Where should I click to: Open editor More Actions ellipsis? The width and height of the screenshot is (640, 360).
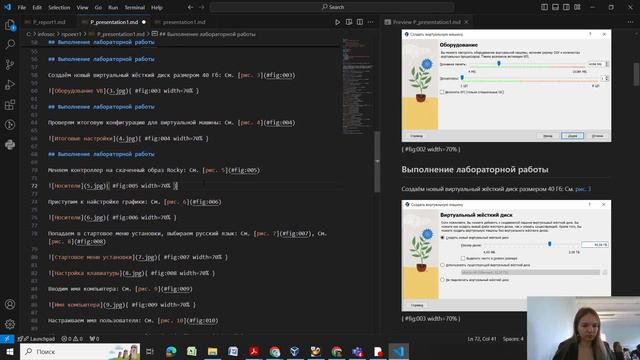[371, 22]
